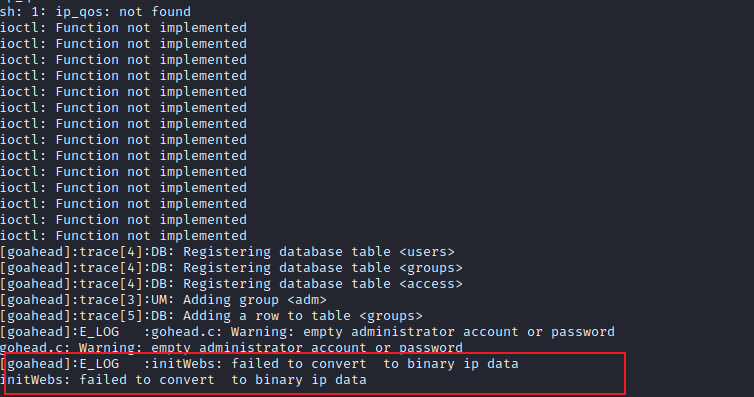
Task: Click the last 'ioctl: Function not implemented' line
Action: (x=123, y=236)
